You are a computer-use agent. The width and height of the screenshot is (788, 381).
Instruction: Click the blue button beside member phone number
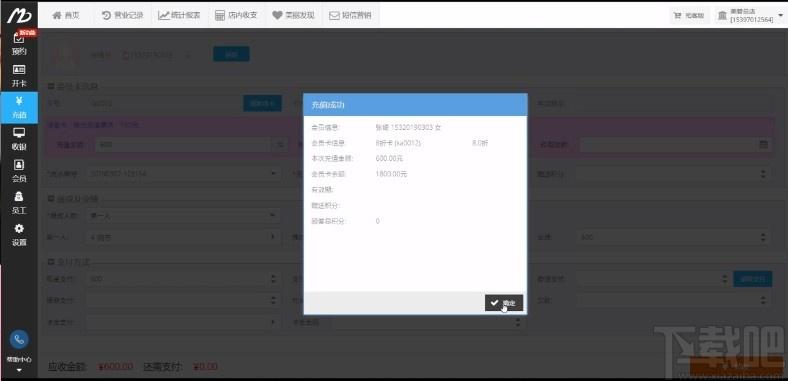(x=231, y=54)
